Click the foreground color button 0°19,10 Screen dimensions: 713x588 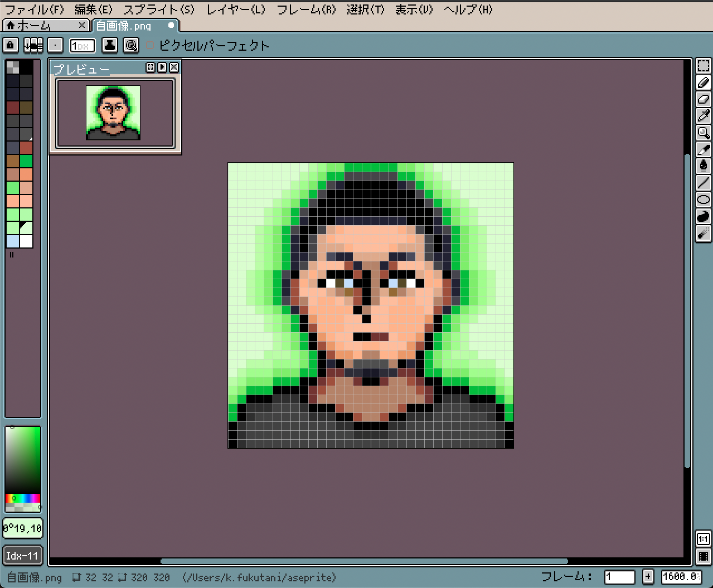click(22, 528)
